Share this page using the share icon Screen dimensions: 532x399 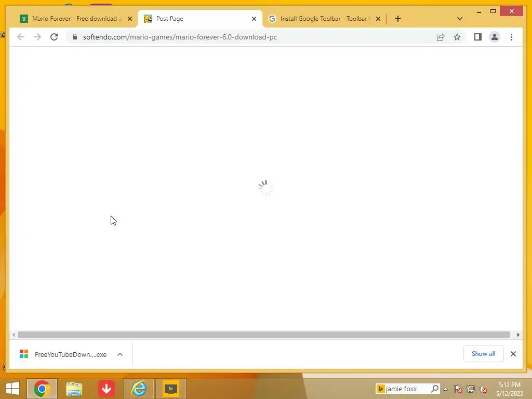click(441, 37)
